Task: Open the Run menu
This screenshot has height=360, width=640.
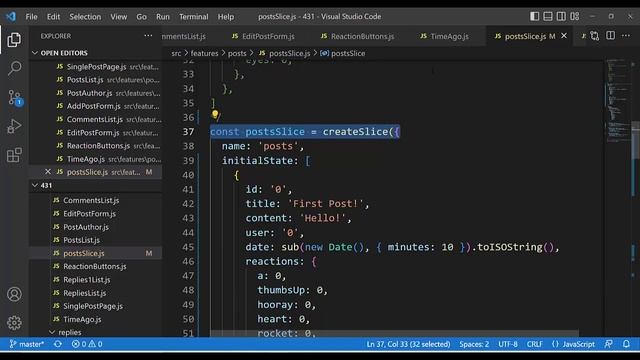Action: pyautogui.click(x=163, y=17)
